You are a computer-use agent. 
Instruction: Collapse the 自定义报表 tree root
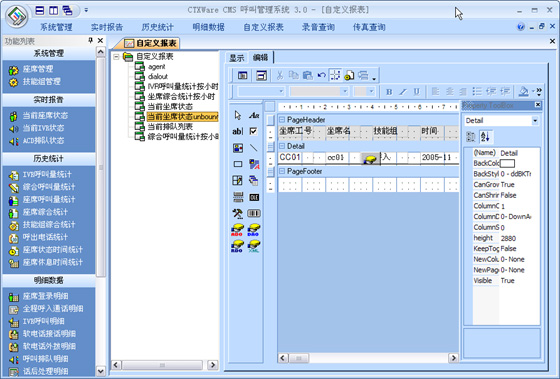coord(116,56)
